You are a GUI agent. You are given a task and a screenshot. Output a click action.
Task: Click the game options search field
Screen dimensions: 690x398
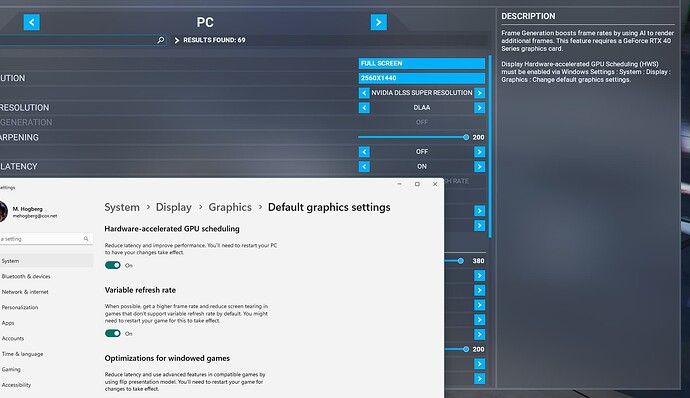coord(83,40)
